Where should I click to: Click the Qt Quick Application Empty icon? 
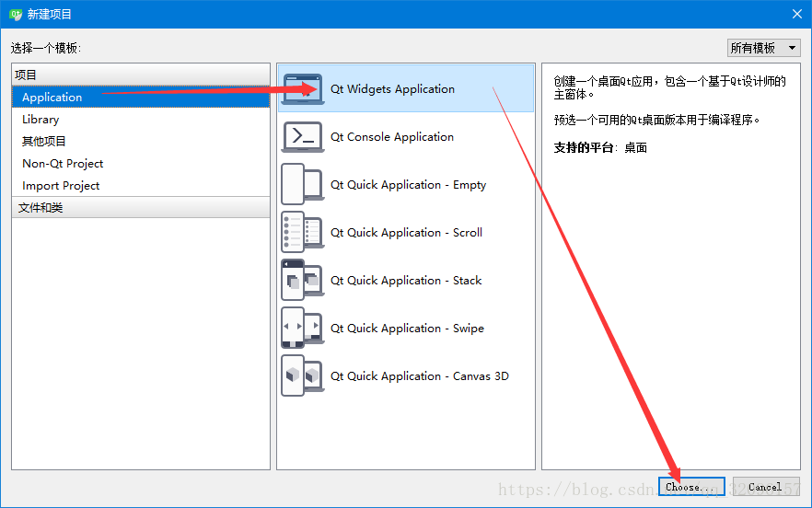pyautogui.click(x=303, y=184)
